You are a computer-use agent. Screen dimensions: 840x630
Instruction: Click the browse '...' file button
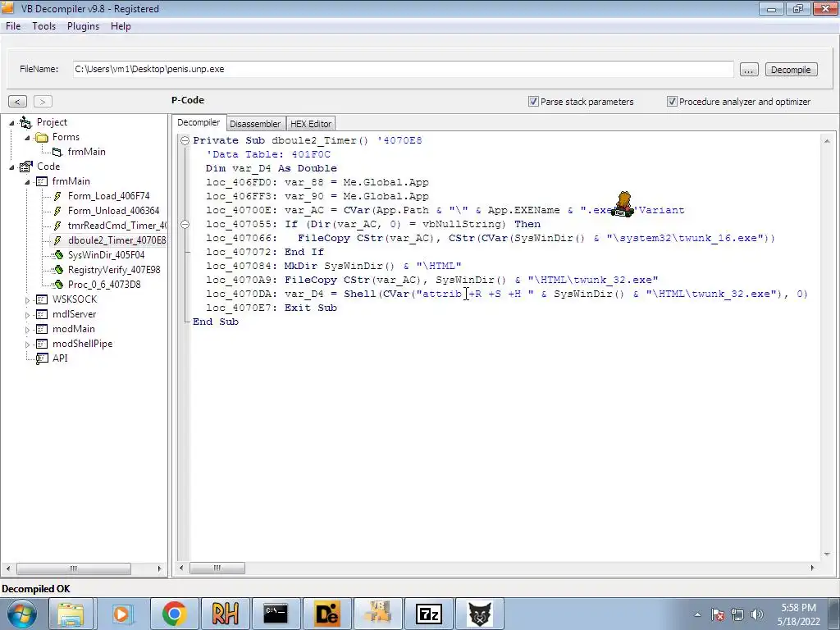click(x=749, y=70)
